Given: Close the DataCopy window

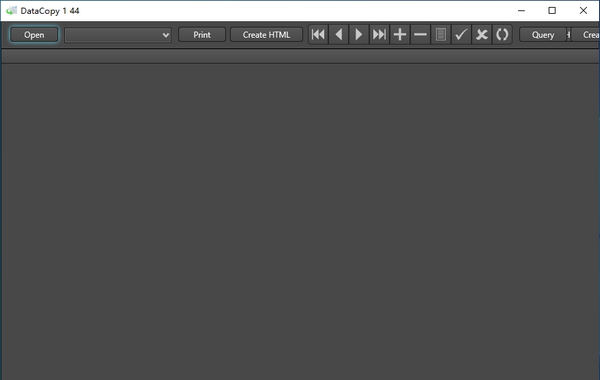Looking at the screenshot, I should 583,11.
